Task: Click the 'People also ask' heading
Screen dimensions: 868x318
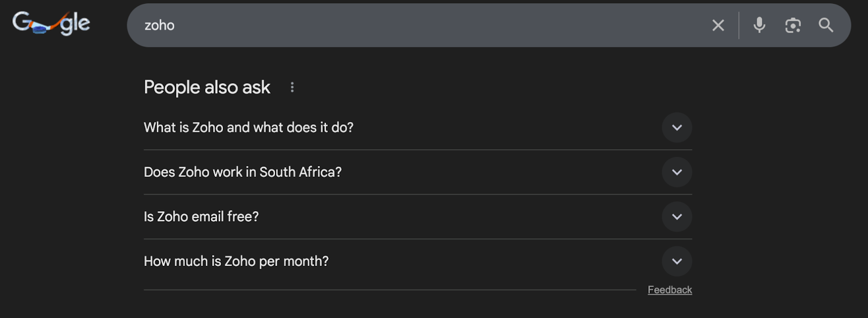Action: click(x=207, y=87)
